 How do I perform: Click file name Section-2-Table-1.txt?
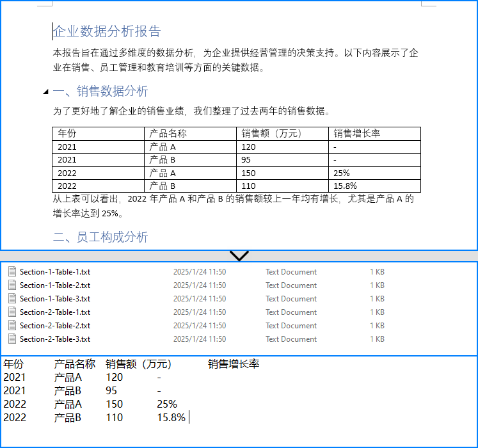click(55, 312)
